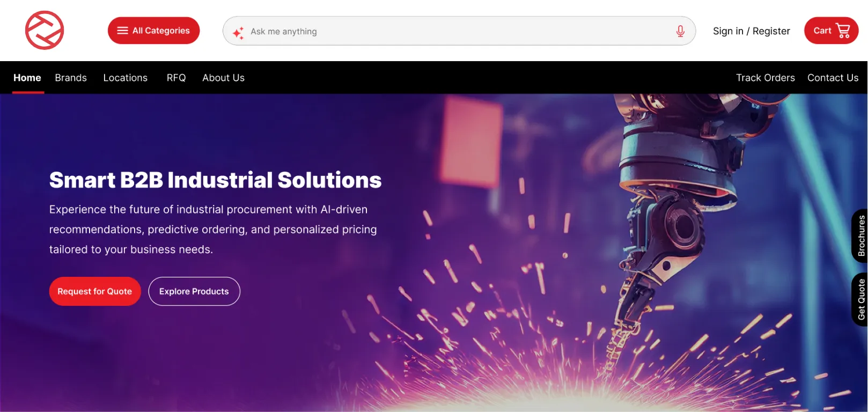Open Sign in / Register link
868x412 pixels.
[751, 31]
